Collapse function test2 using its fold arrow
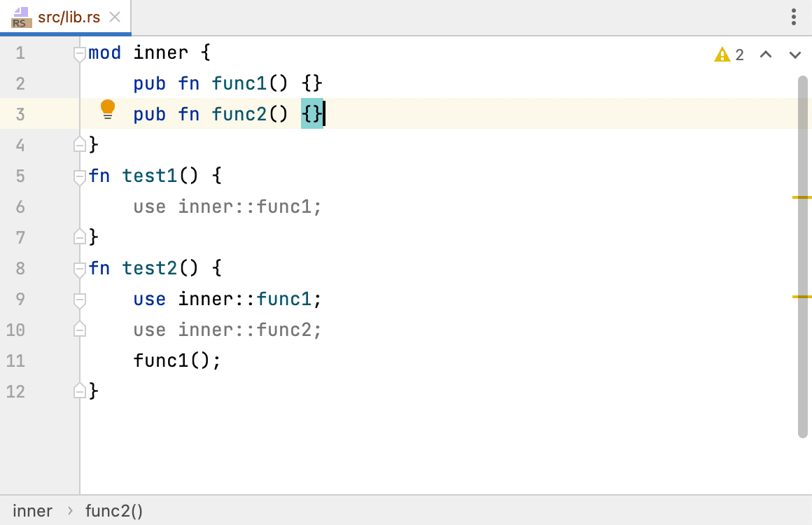This screenshot has height=525, width=812. (79, 267)
